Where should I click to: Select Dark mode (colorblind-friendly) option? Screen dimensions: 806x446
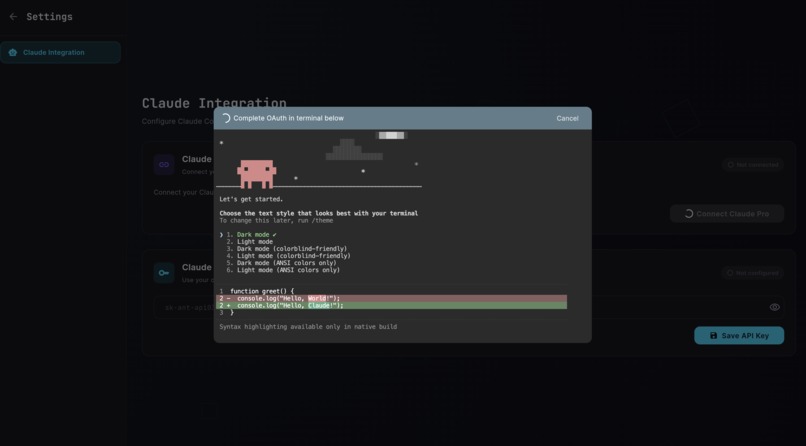coord(287,249)
